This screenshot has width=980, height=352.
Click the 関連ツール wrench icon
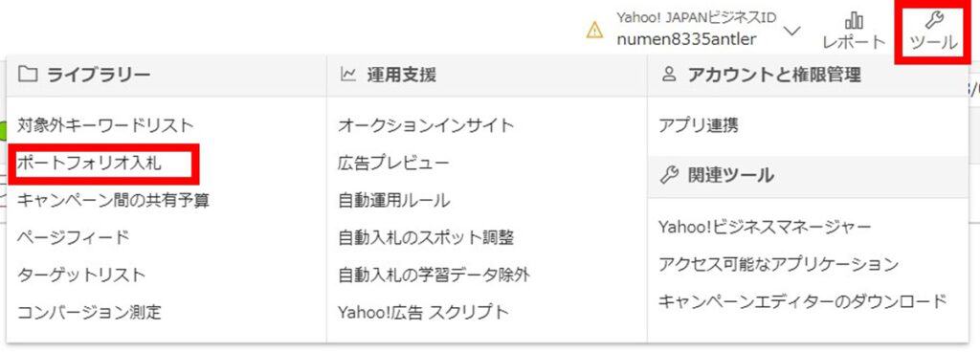pos(669,175)
